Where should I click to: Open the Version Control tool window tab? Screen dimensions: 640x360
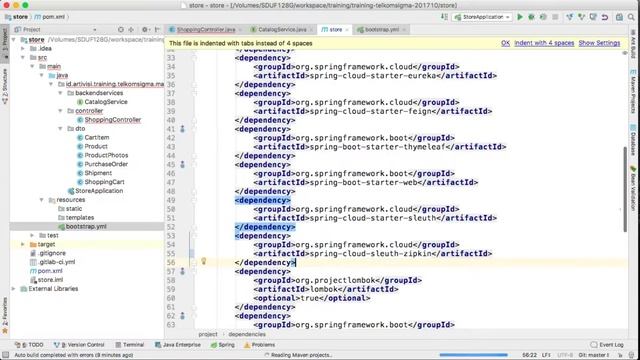[x=79, y=345]
